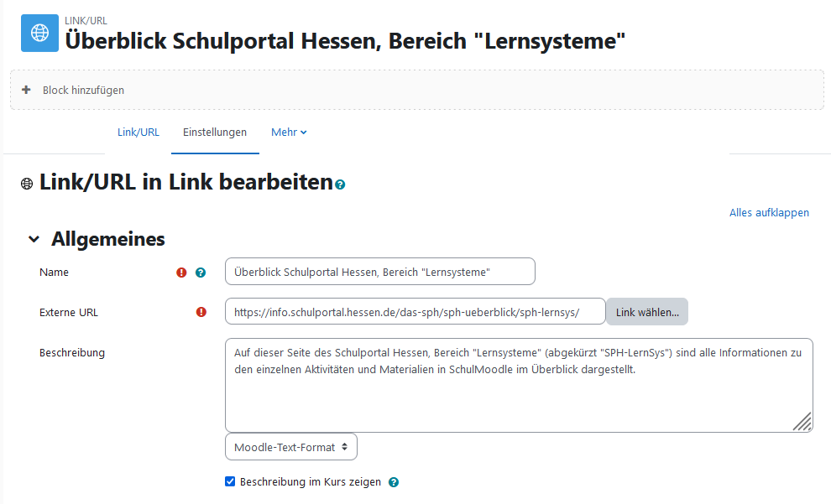
Task: Click the required icon beside Name label
Action: click(x=181, y=273)
